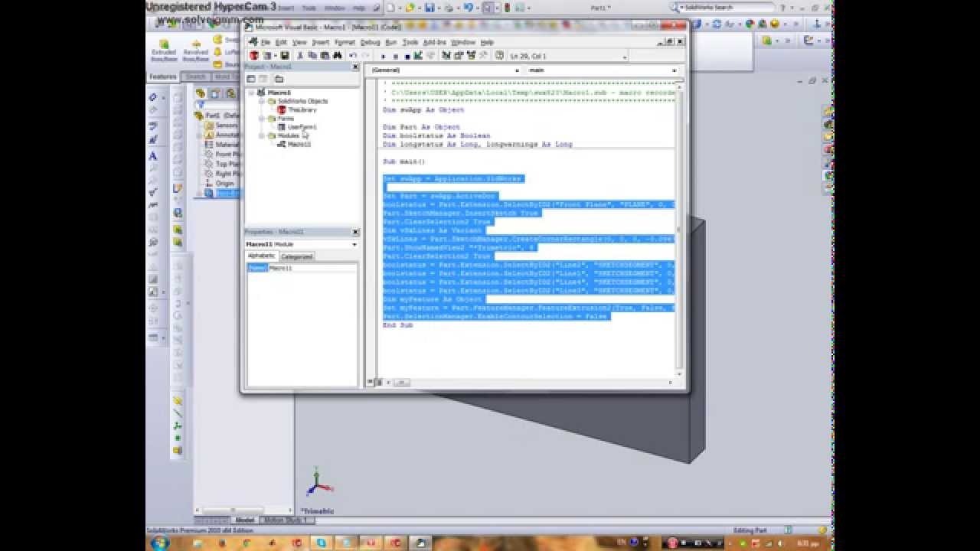Screen dimensions: 980x551
Task: Switch to the Categorized properties tab
Action: point(296,256)
